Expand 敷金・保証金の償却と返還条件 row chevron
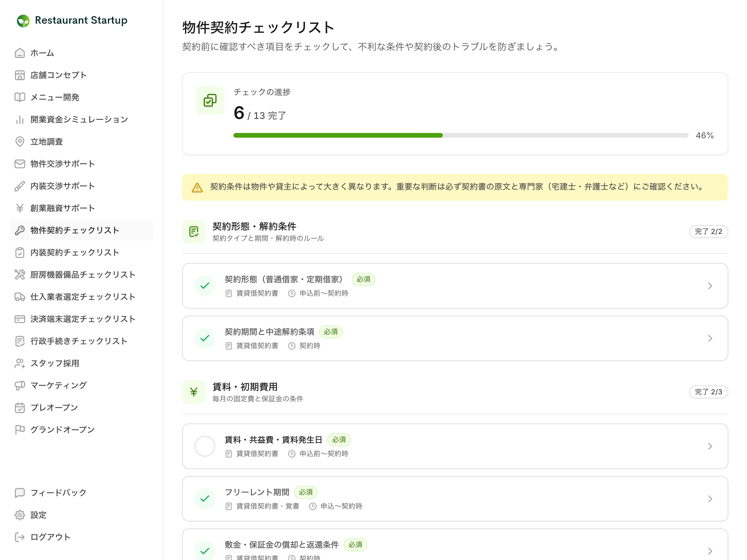747x560 pixels. (710, 551)
